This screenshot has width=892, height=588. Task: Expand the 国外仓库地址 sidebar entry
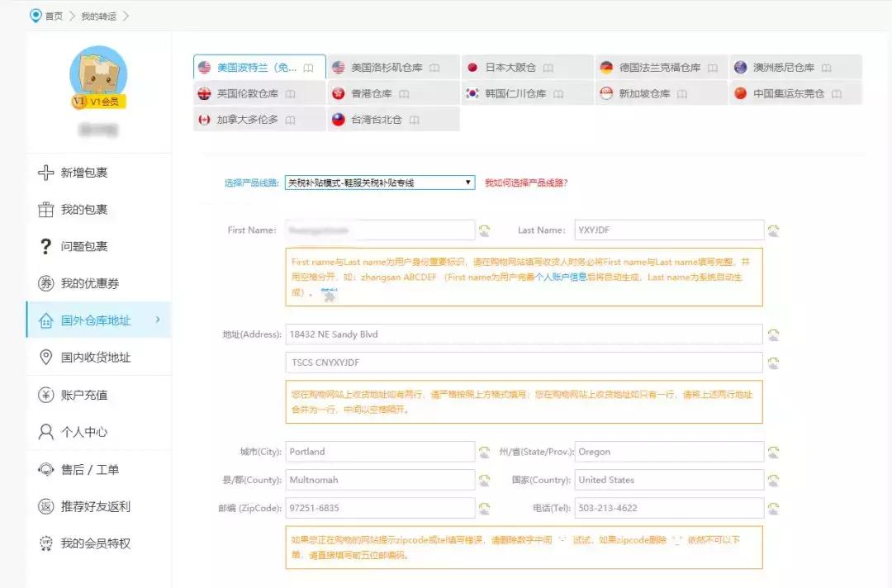tap(93, 320)
